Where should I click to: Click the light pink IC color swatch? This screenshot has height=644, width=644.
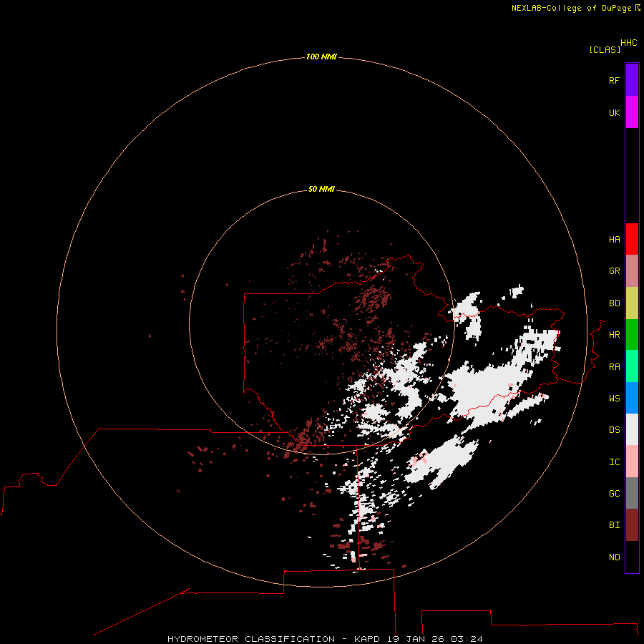[632, 462]
